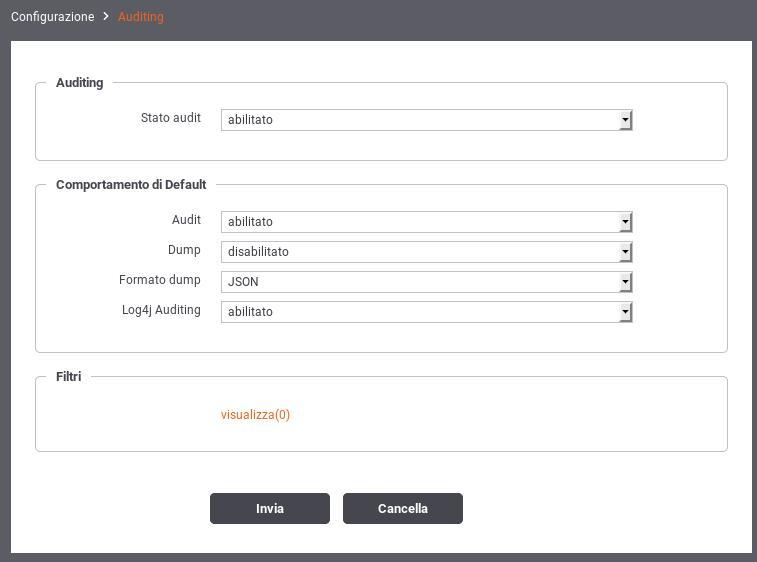This screenshot has height=562, width=757.
Task: Open the visualizza(0) filters link
Action: (x=255, y=415)
